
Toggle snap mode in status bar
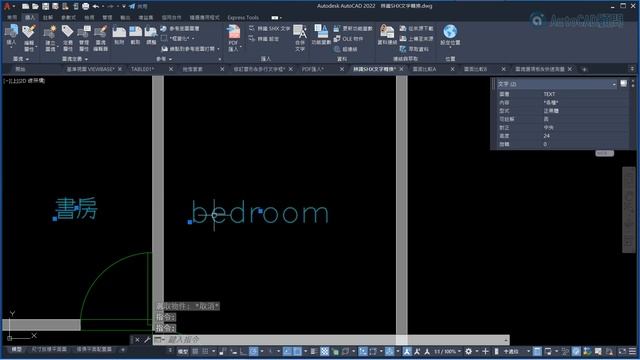pos(206,351)
